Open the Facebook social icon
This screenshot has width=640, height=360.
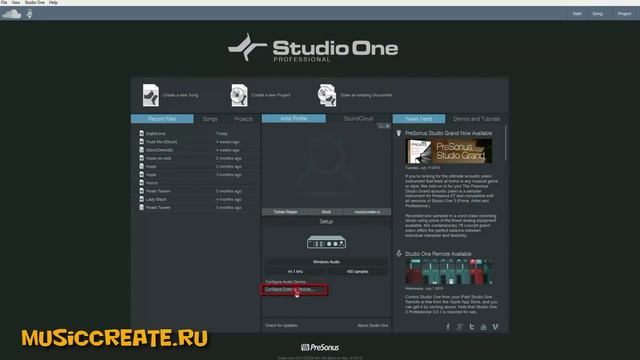[448, 327]
